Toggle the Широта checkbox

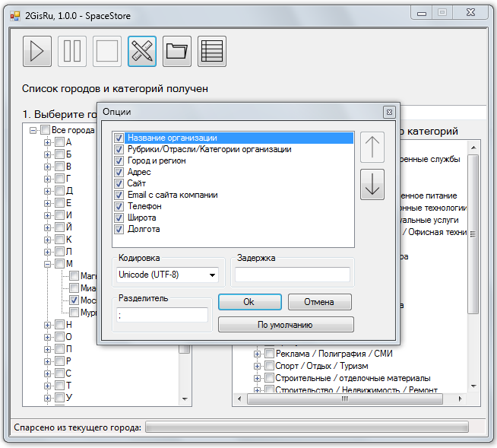point(119,218)
